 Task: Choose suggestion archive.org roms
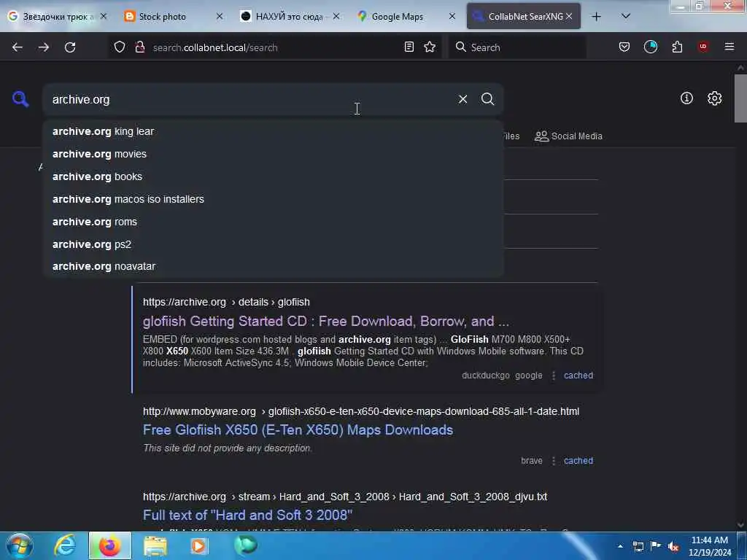tap(273, 222)
